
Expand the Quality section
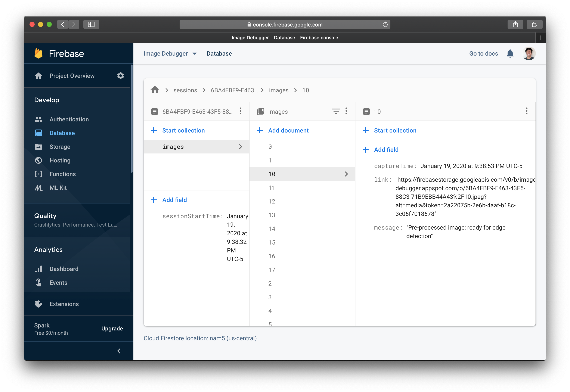77,220
